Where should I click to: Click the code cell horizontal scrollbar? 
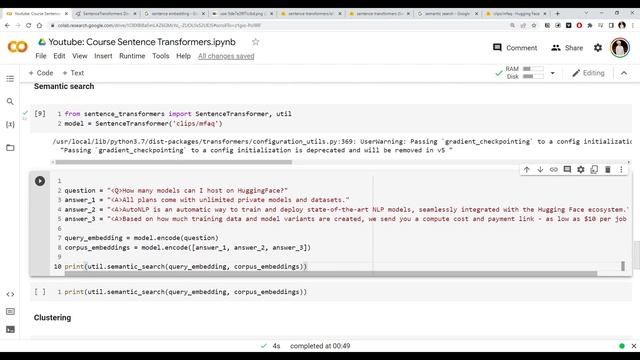(x=331, y=273)
